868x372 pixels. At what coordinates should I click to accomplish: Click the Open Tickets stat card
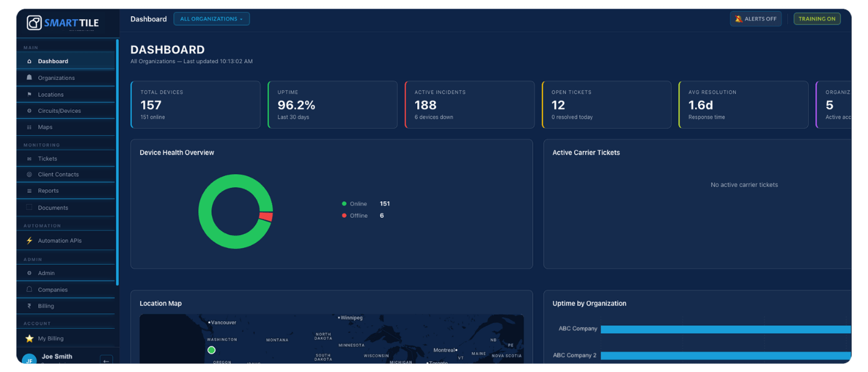tap(606, 104)
